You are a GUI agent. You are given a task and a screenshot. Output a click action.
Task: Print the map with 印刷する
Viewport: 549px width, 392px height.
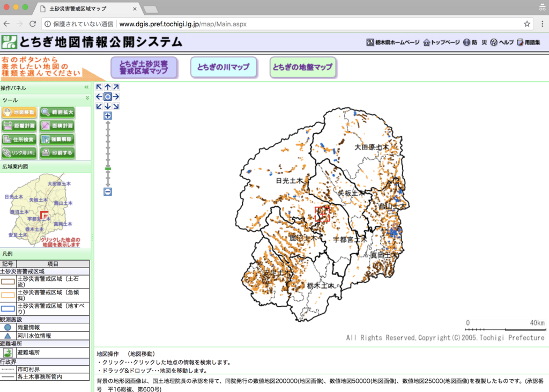[x=57, y=153]
